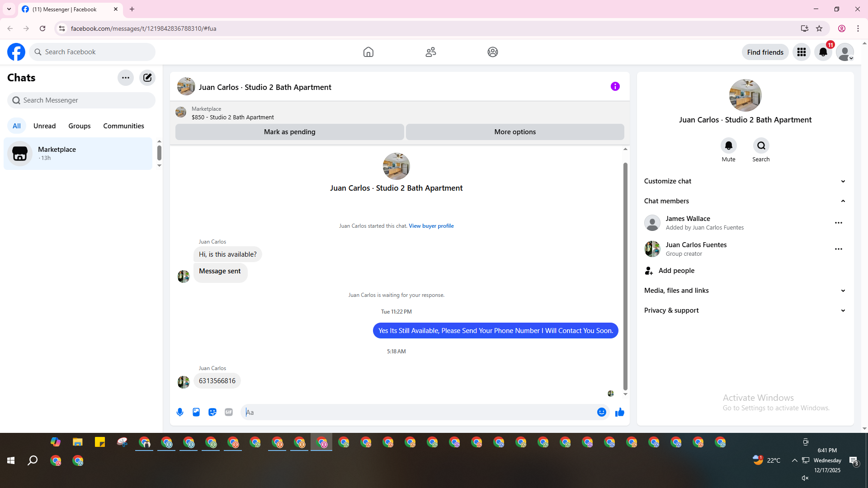This screenshot has height=488, width=868.
Task: Expand Media, files and links section
Action: coord(843,291)
